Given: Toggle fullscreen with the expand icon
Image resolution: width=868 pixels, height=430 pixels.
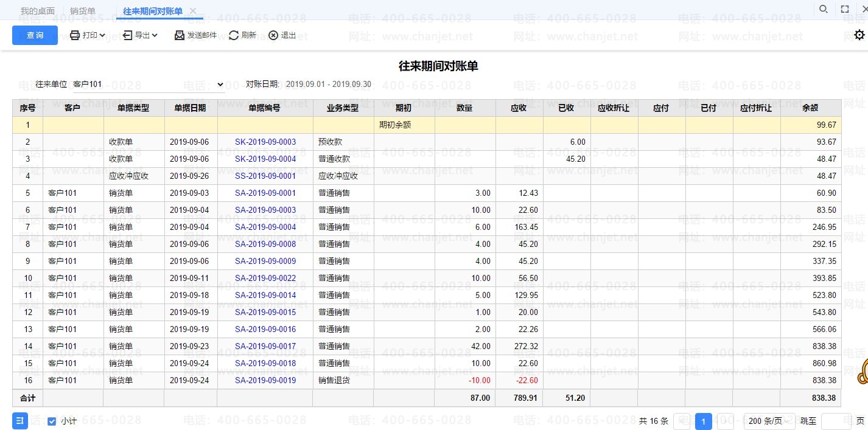Looking at the screenshot, I should [x=845, y=9].
